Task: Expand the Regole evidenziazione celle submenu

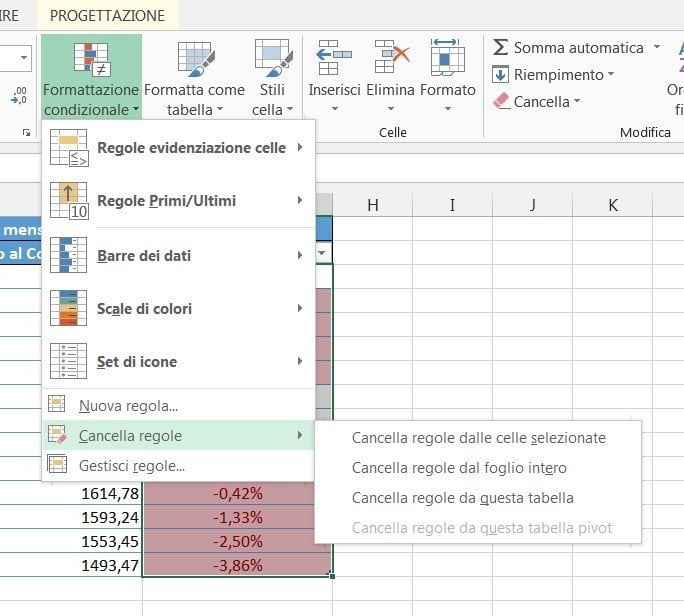Action: [x=178, y=147]
